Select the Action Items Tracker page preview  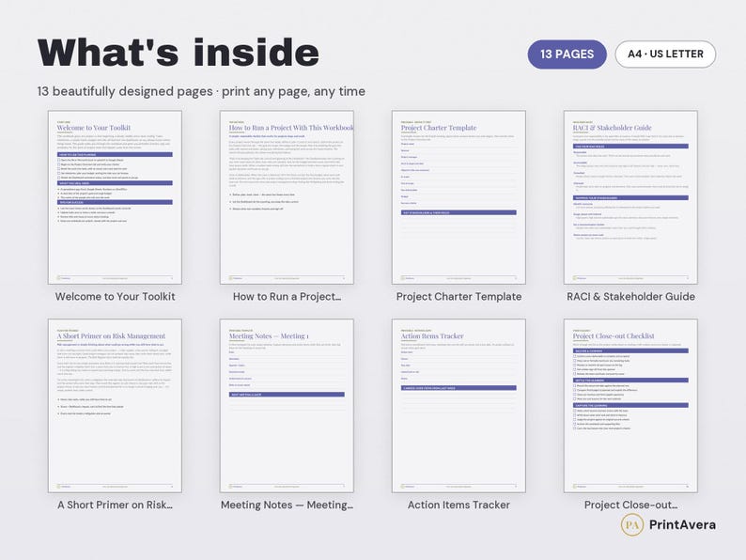[458, 406]
